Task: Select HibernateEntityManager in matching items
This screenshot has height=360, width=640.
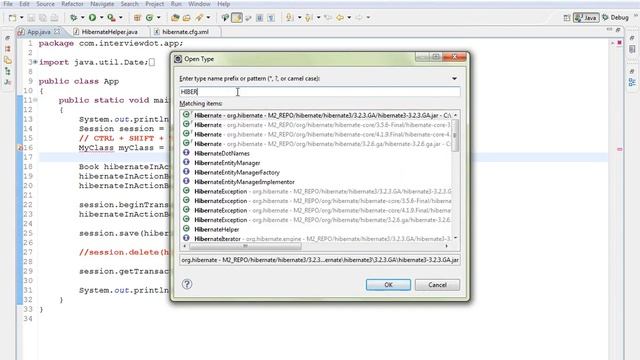Action: coord(317,162)
